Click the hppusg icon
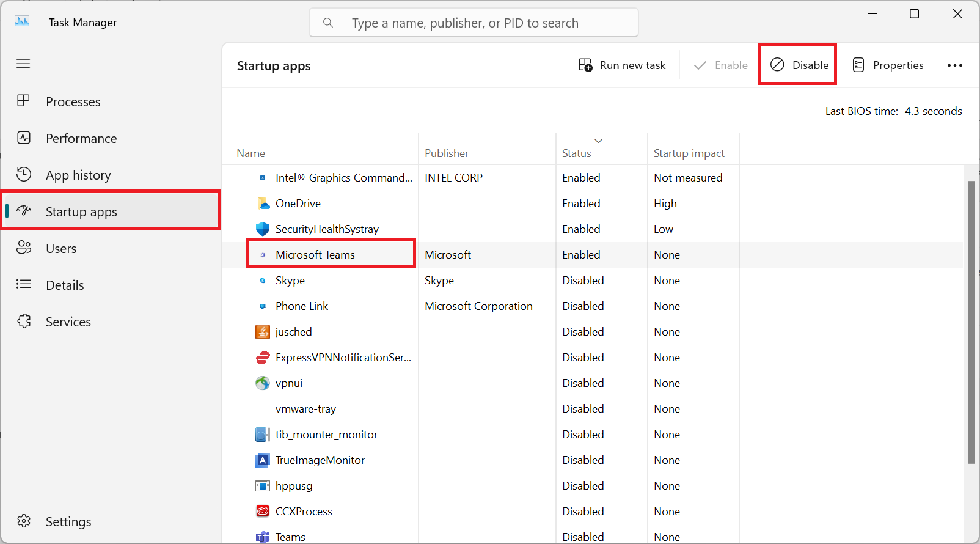The width and height of the screenshot is (980, 544). pos(263,486)
